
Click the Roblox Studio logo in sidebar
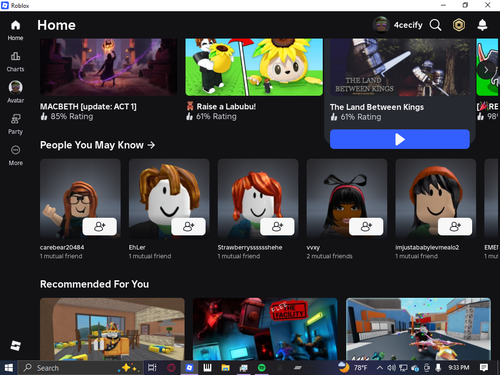click(x=15, y=345)
